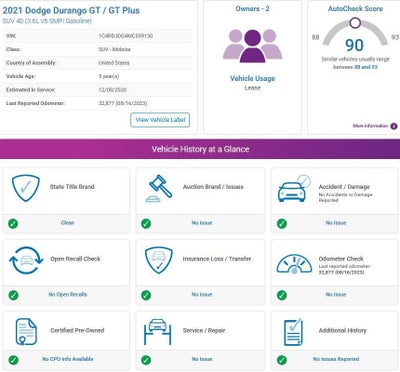Click the Open Recall Check arrows icon
The image size is (400, 372).
pyautogui.click(x=26, y=260)
